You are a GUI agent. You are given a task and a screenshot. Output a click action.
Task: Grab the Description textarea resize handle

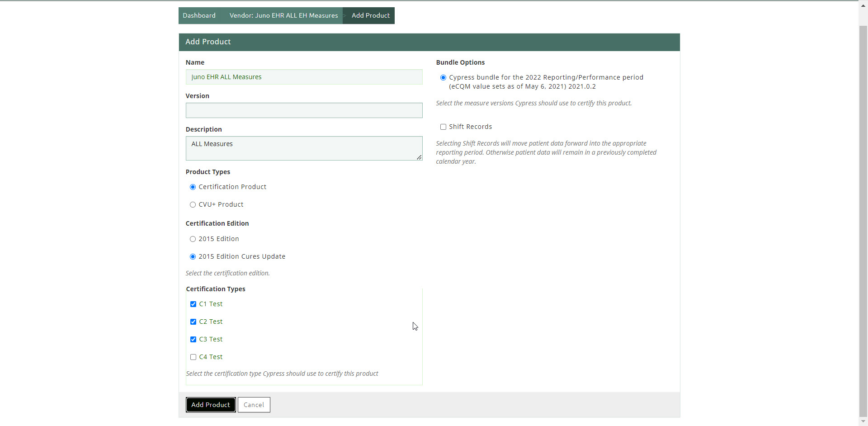point(419,157)
